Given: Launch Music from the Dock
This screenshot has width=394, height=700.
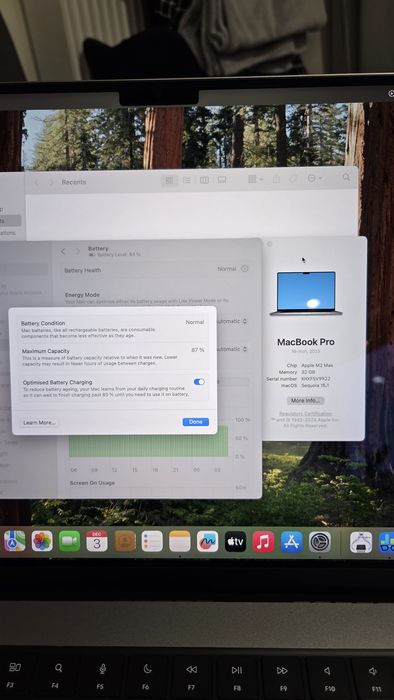Looking at the screenshot, I should [x=263, y=541].
